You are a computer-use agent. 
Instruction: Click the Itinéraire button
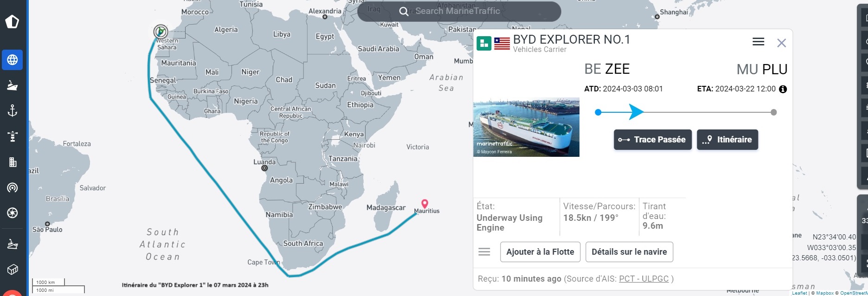pyautogui.click(x=727, y=140)
